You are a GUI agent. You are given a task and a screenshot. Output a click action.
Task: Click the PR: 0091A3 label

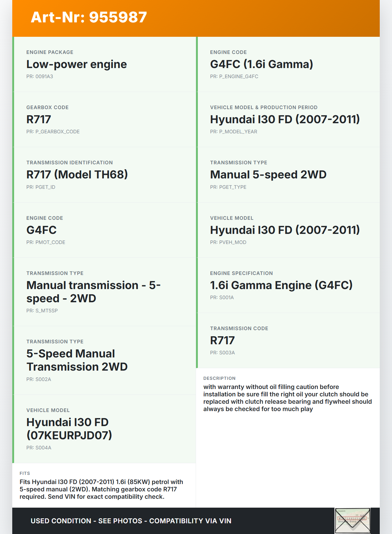pyautogui.click(x=40, y=77)
